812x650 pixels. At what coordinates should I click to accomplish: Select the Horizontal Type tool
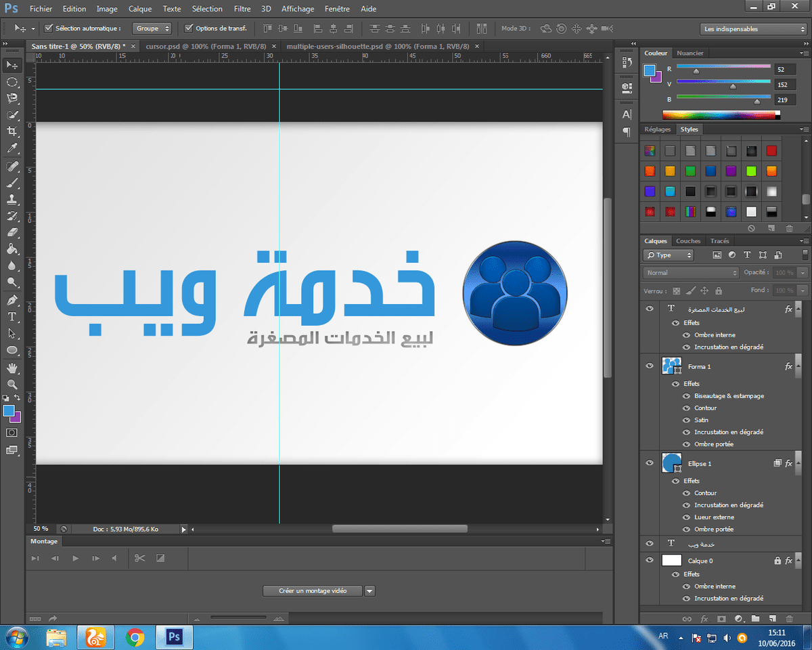tap(12, 316)
